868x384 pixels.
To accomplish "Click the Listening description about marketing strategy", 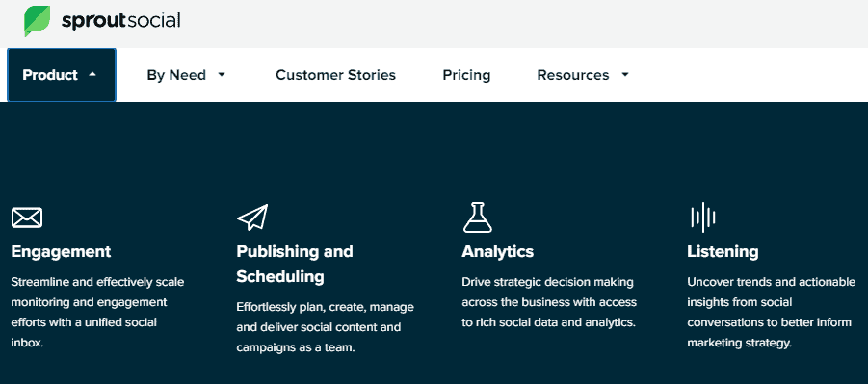I will pyautogui.click(x=771, y=312).
